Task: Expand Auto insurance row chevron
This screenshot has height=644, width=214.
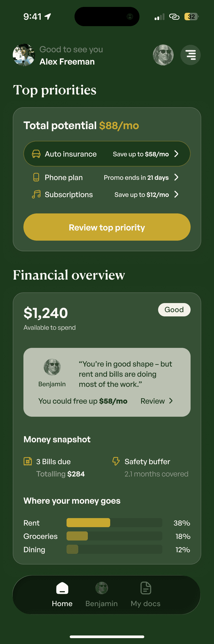Action: pos(176,154)
